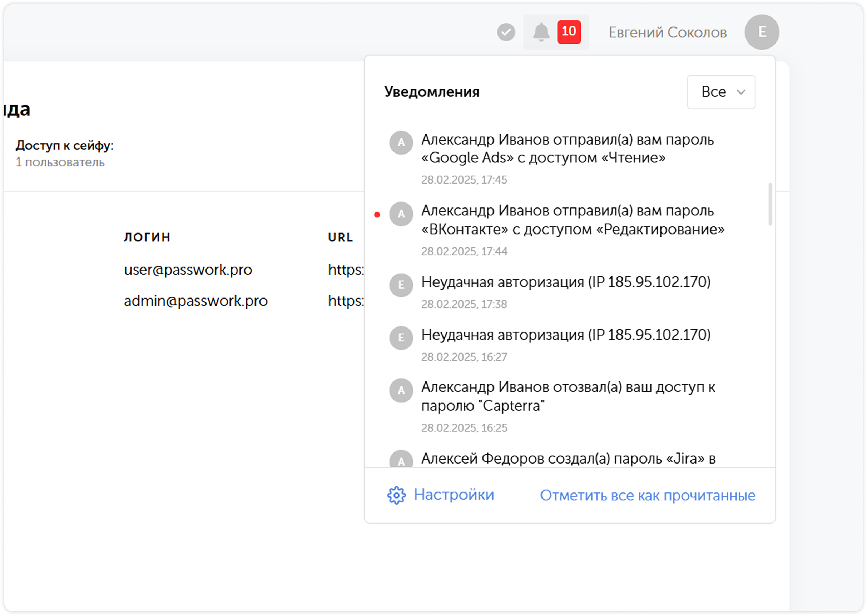The width and height of the screenshot is (867, 616).
Task: Click avatar E on 16:27 failed authorization
Action: pos(401,337)
